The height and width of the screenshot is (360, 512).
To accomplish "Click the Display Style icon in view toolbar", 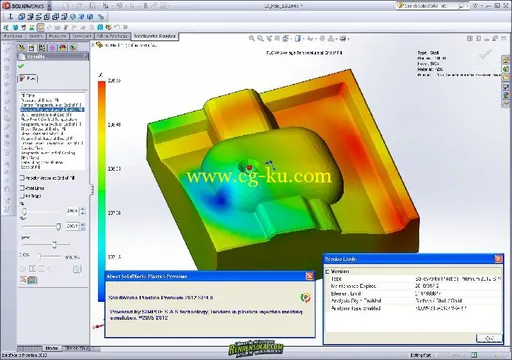I will pos(298,39).
